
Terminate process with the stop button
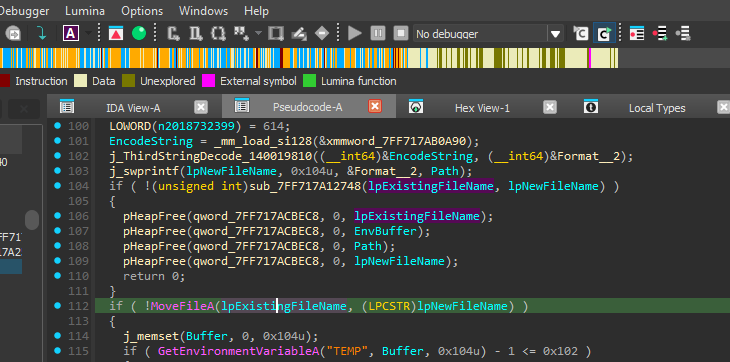[x=400, y=33]
